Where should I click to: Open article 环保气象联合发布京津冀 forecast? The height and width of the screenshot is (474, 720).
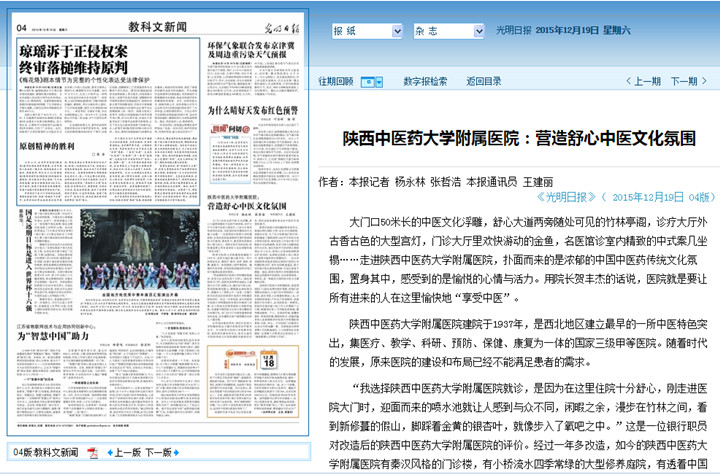pos(251,50)
